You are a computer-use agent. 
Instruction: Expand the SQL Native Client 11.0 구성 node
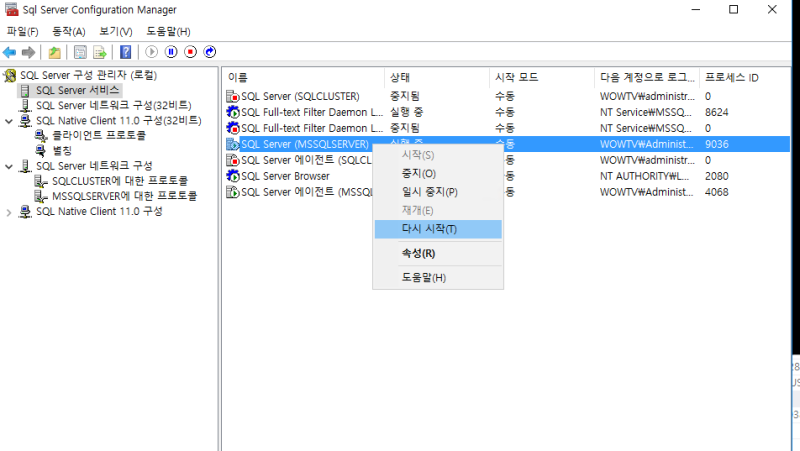click(x=9, y=212)
